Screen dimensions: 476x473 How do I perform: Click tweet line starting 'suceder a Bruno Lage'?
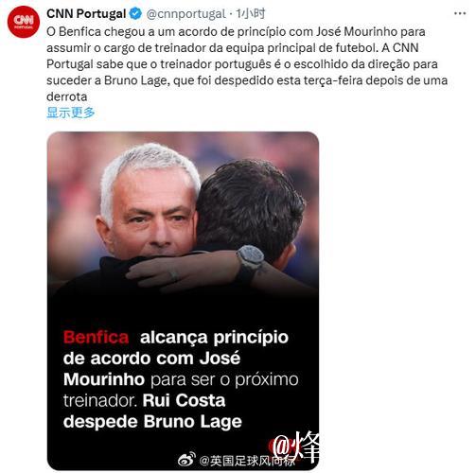point(247,80)
